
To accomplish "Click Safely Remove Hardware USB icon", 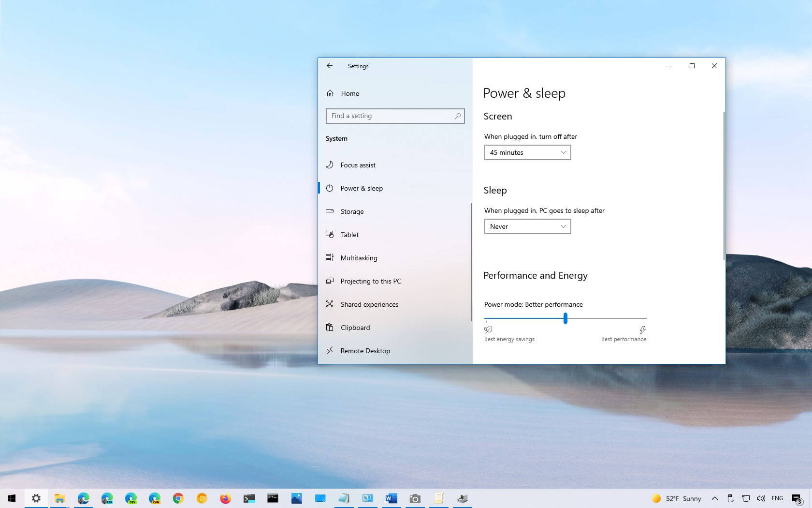I will tap(730, 498).
